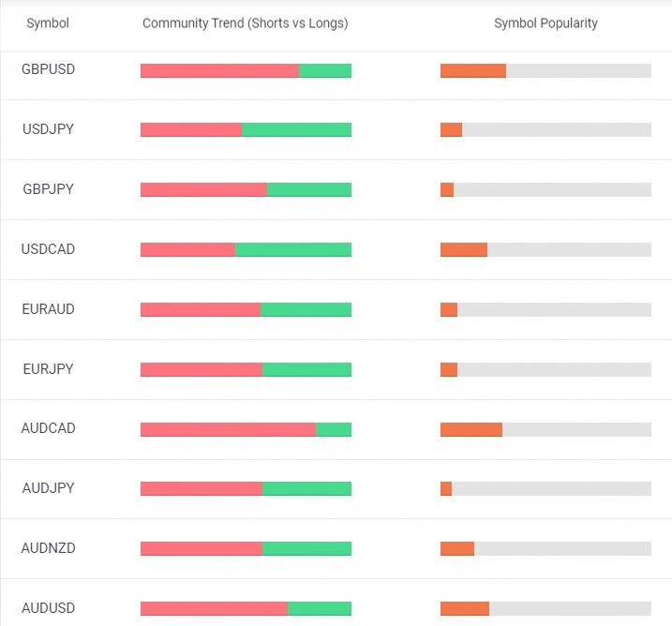Viewport: 672px width, 626px height.
Task: Select the AUDNZD symbol link
Action: click(x=48, y=548)
